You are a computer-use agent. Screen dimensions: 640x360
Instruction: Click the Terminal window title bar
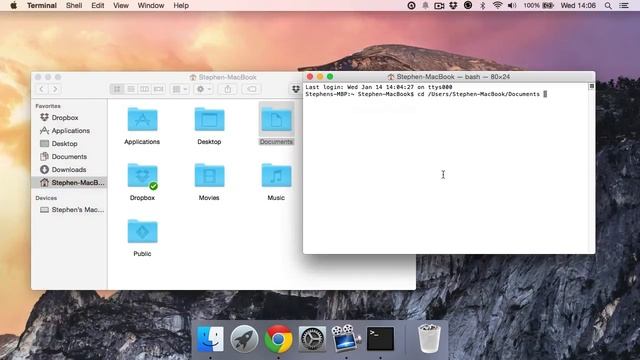click(x=449, y=77)
